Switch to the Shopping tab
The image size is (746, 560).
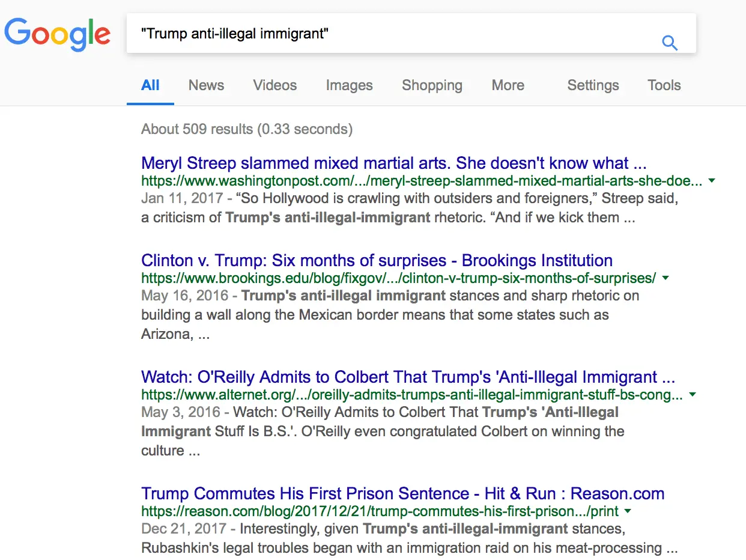click(432, 85)
